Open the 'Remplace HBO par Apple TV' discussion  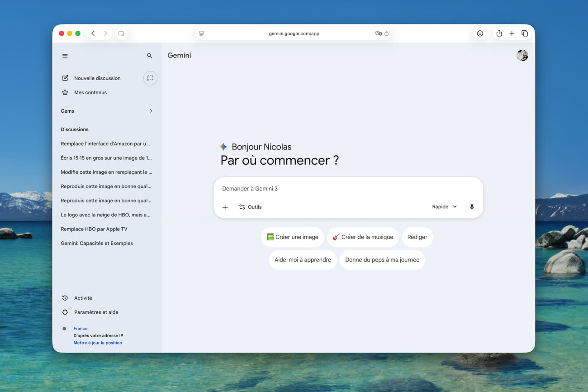94,229
